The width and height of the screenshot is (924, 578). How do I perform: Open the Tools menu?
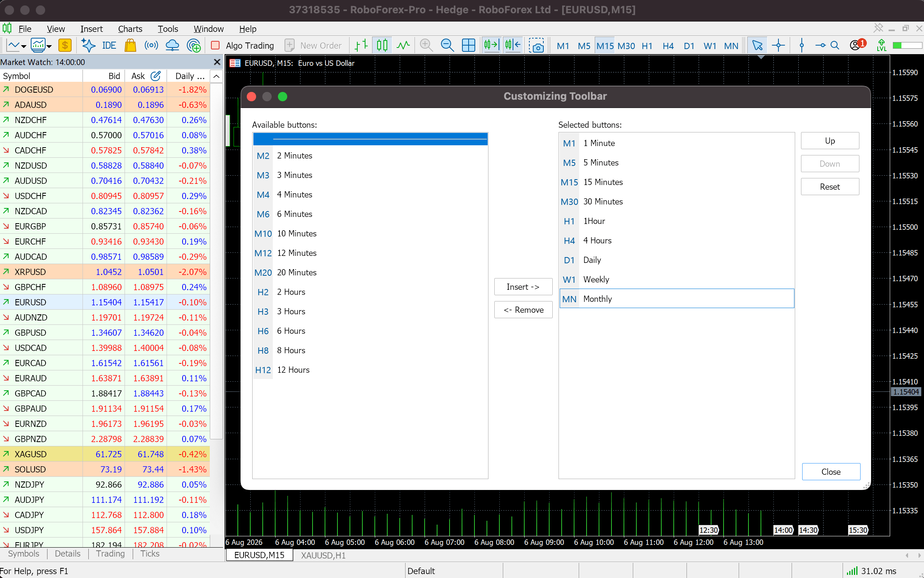[168, 29]
